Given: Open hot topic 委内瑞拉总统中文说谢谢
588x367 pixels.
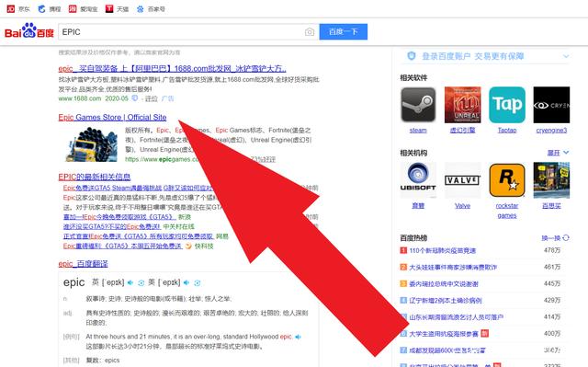Looking at the screenshot, I should pyautogui.click(x=444, y=283).
